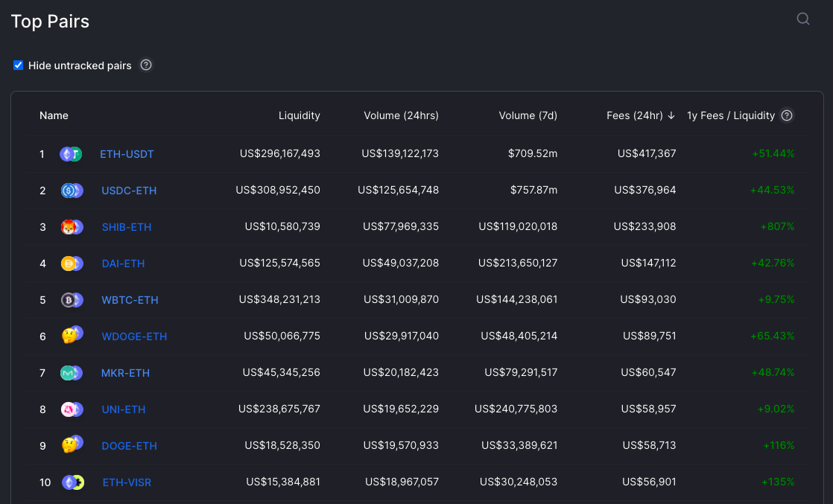This screenshot has width=833, height=504.
Task: Open the ETH-USDT pair link
Action: [127, 154]
